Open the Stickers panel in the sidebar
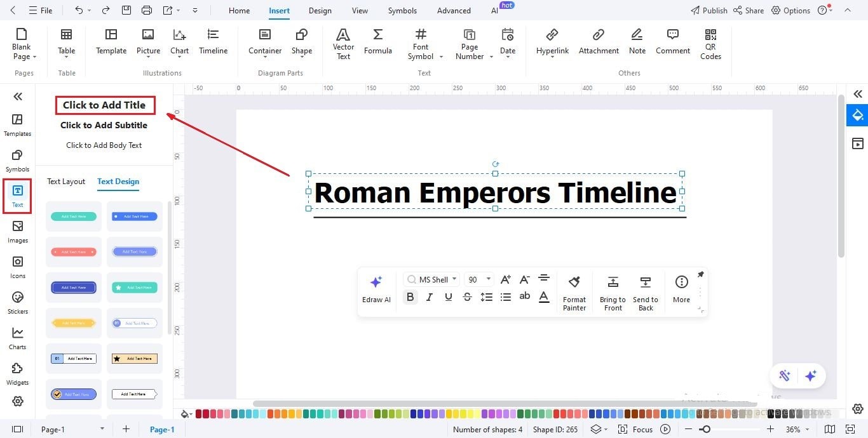 coord(17,302)
